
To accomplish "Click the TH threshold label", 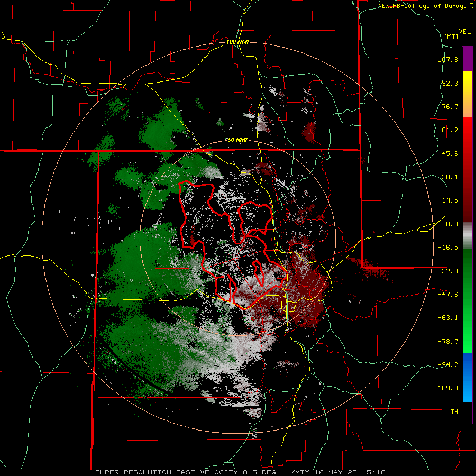I will coord(454,412).
